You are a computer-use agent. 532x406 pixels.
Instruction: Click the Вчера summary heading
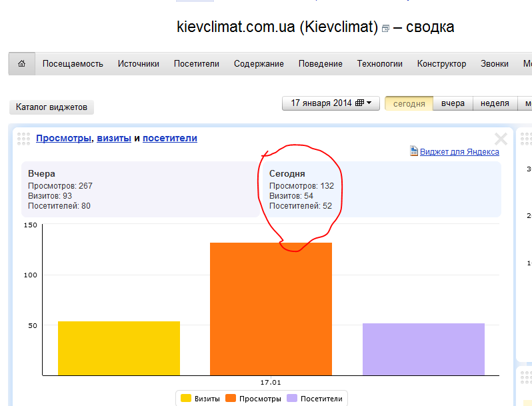pyautogui.click(x=41, y=173)
